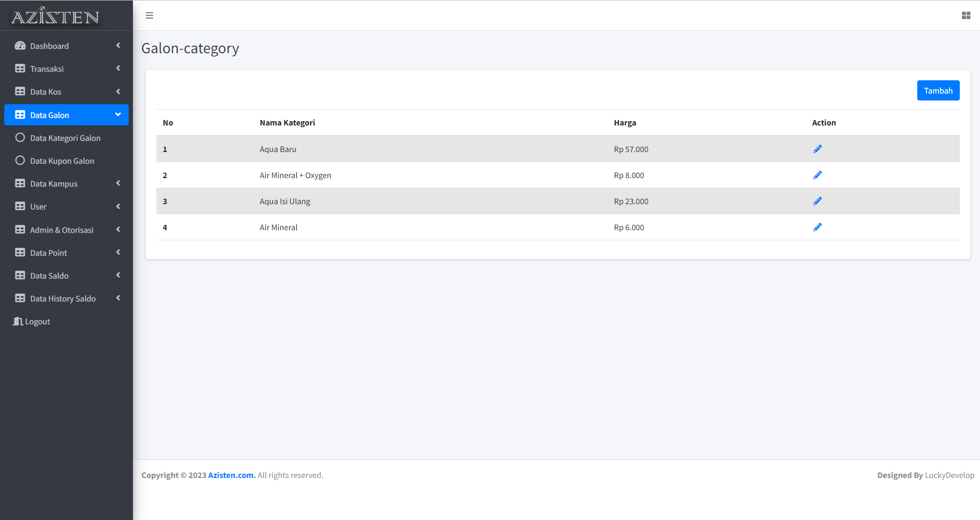
Task: Click edit pencil for Air Mineral row
Action: point(817,227)
